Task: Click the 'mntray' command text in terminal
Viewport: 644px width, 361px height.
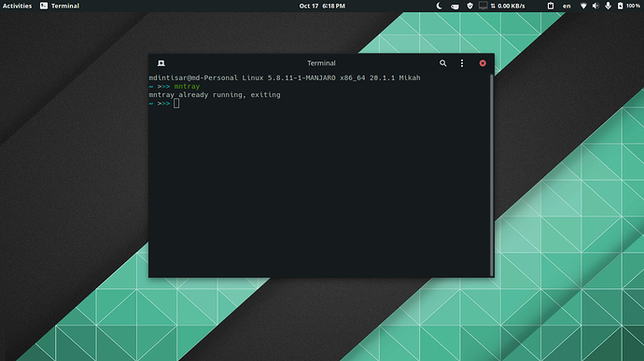Action: point(187,86)
